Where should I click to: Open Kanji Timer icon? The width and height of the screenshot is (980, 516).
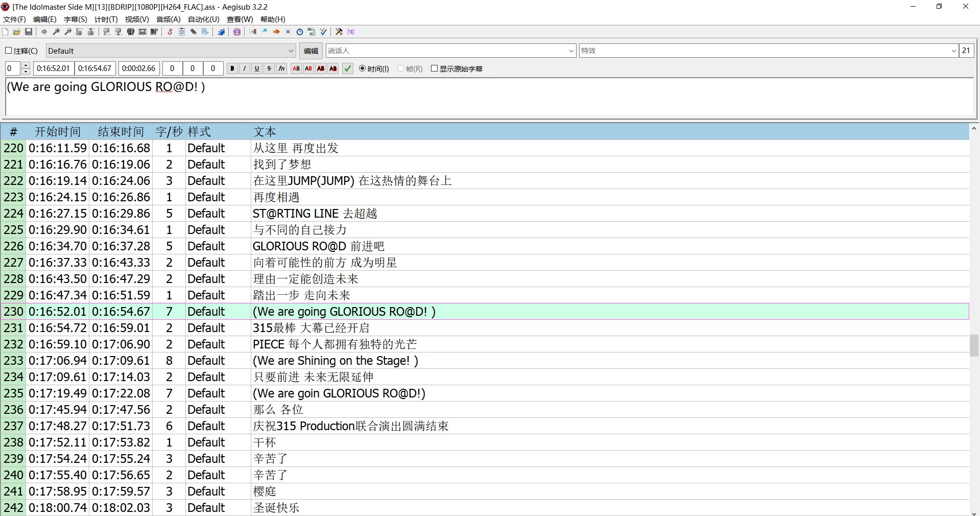click(x=312, y=32)
